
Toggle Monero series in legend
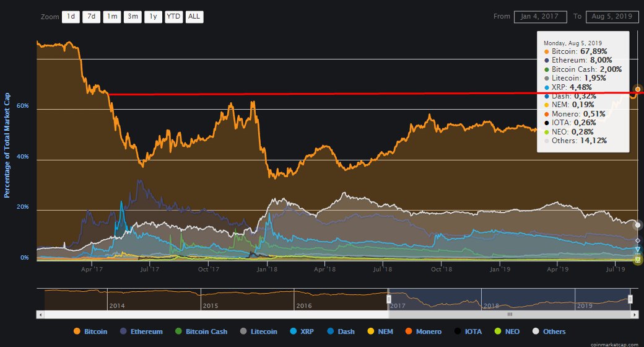(x=424, y=332)
